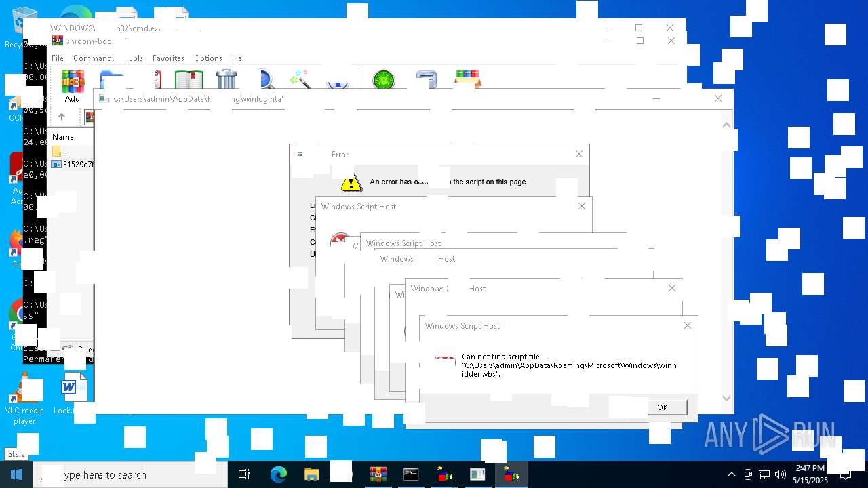The width and height of the screenshot is (868, 488).
Task: Click the warning triangle icon in Error dialog
Action: pos(351,182)
